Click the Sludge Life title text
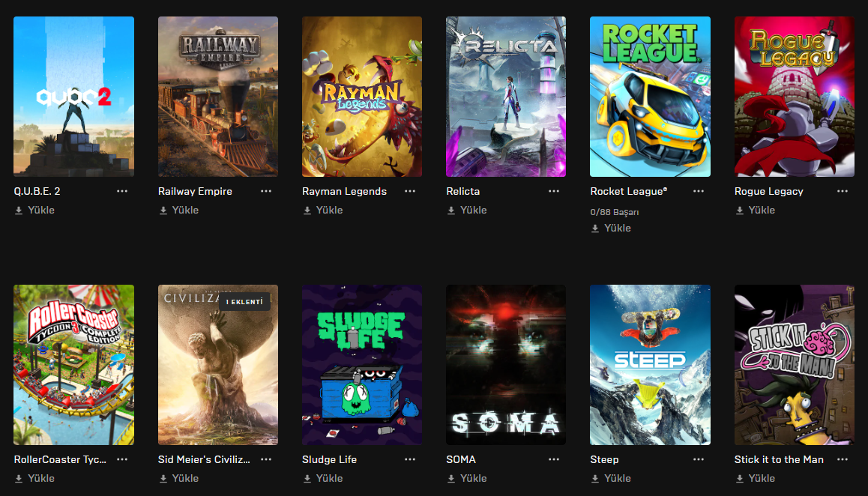This screenshot has height=496, width=868. click(x=329, y=459)
